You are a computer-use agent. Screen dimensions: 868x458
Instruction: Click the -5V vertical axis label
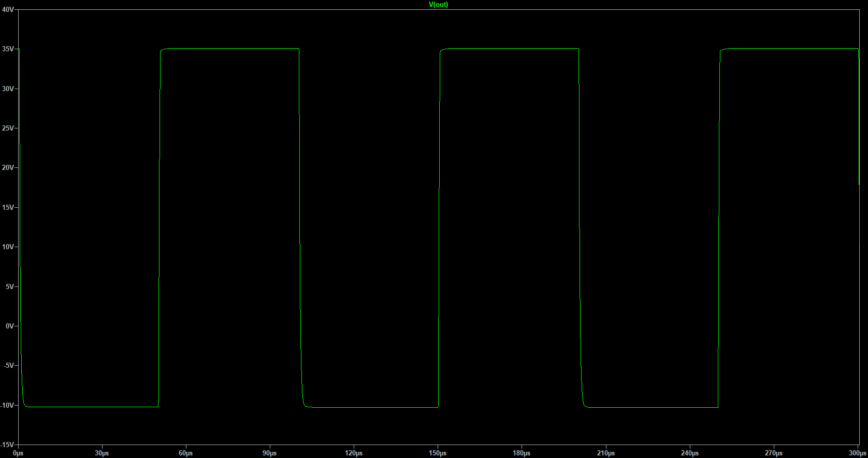(9, 365)
